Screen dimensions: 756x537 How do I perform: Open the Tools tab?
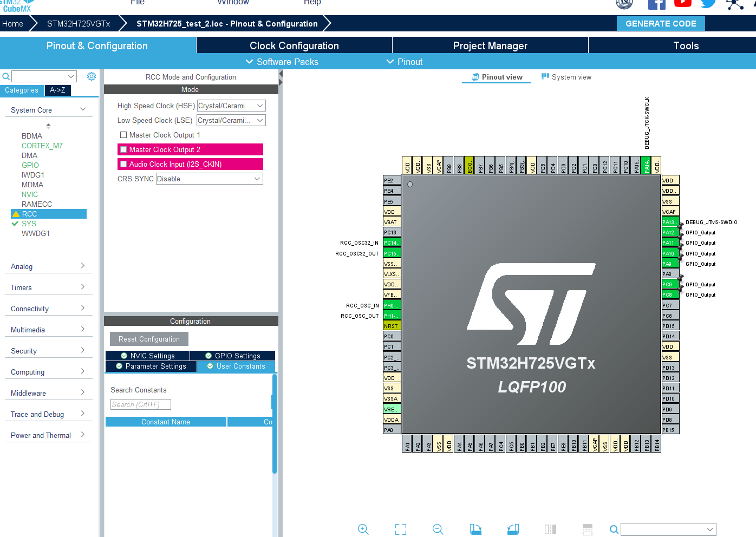[686, 45]
